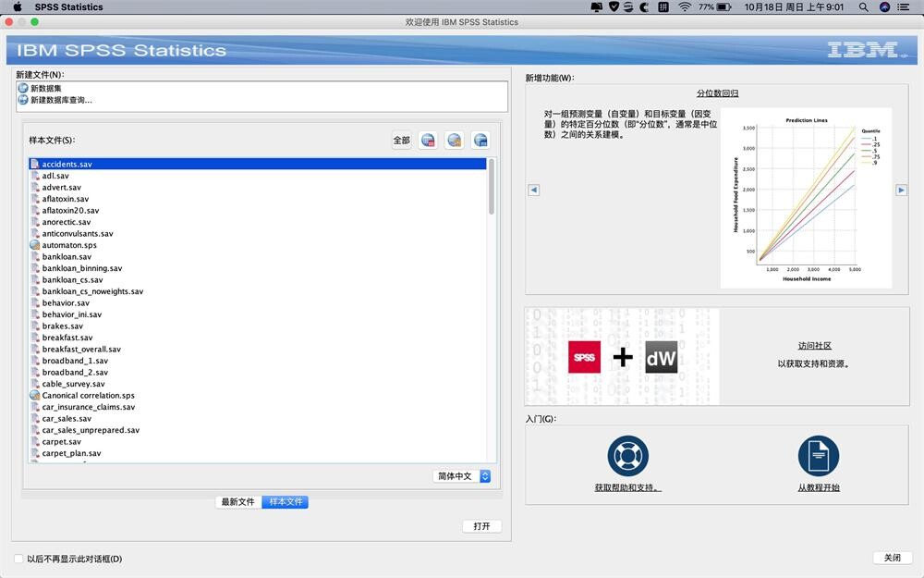Check 以后不再显示此对话框 checkbox
924x578 pixels.
[18, 559]
